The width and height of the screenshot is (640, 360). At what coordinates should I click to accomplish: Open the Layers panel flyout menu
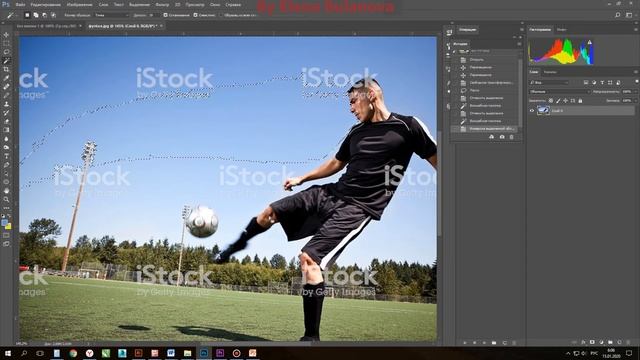click(x=636, y=72)
